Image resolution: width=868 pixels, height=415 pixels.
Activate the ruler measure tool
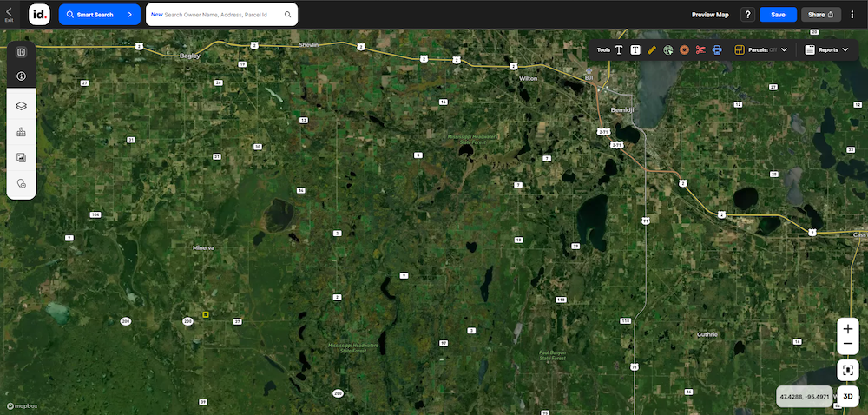click(x=652, y=50)
